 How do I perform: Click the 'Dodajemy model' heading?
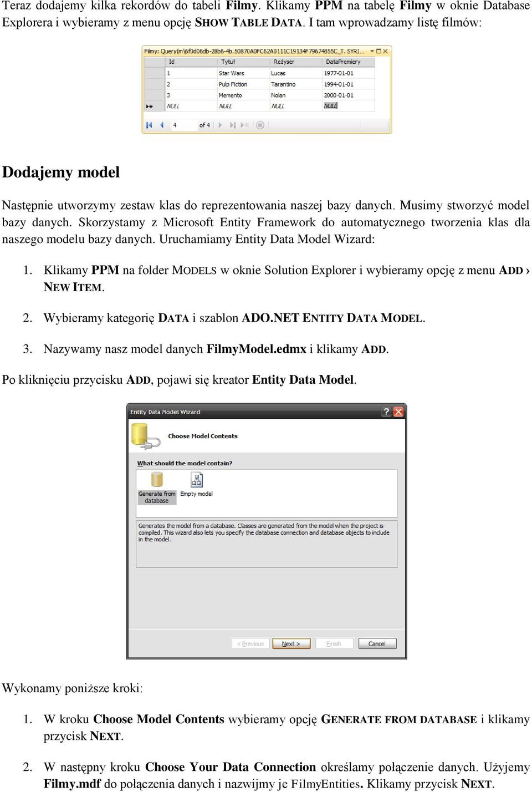[61, 172]
